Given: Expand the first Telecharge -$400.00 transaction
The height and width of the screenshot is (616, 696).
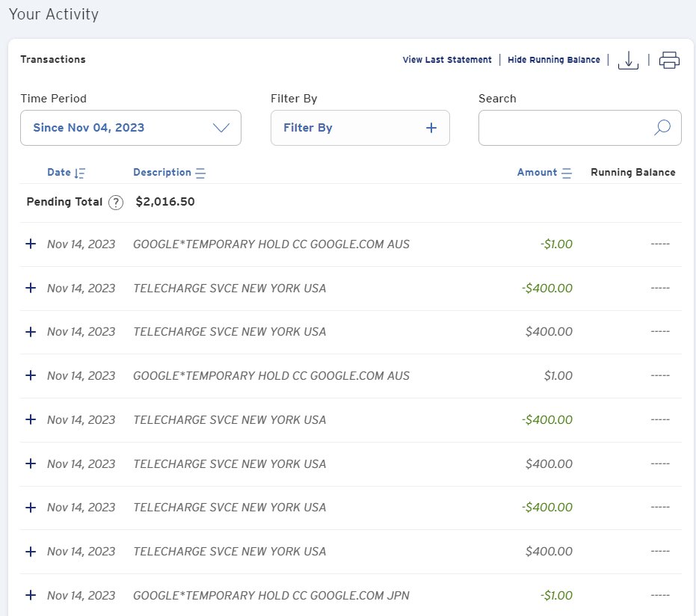Looking at the screenshot, I should (31, 289).
